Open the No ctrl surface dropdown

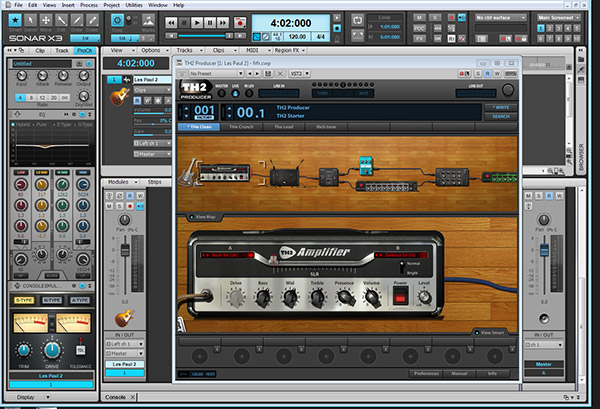pos(501,18)
